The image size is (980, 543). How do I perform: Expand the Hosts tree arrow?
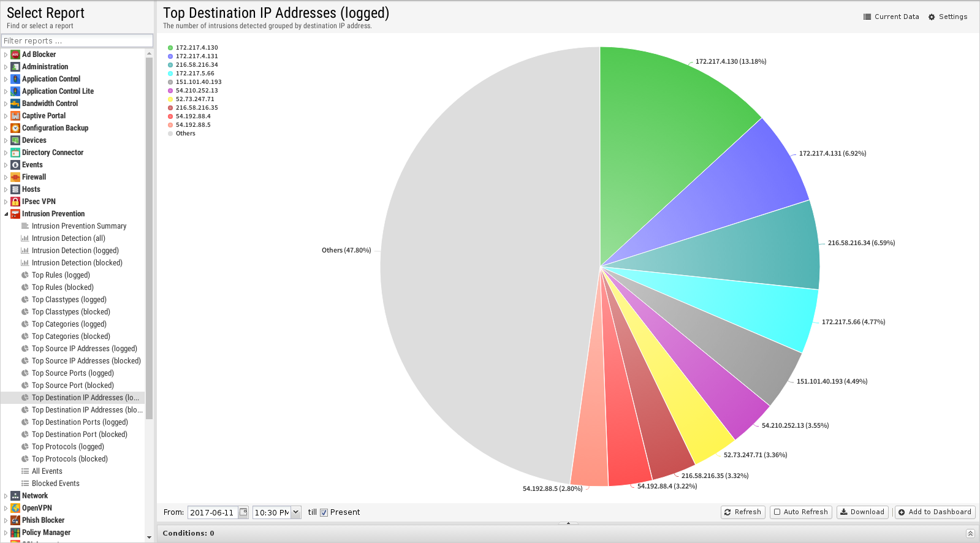point(6,189)
